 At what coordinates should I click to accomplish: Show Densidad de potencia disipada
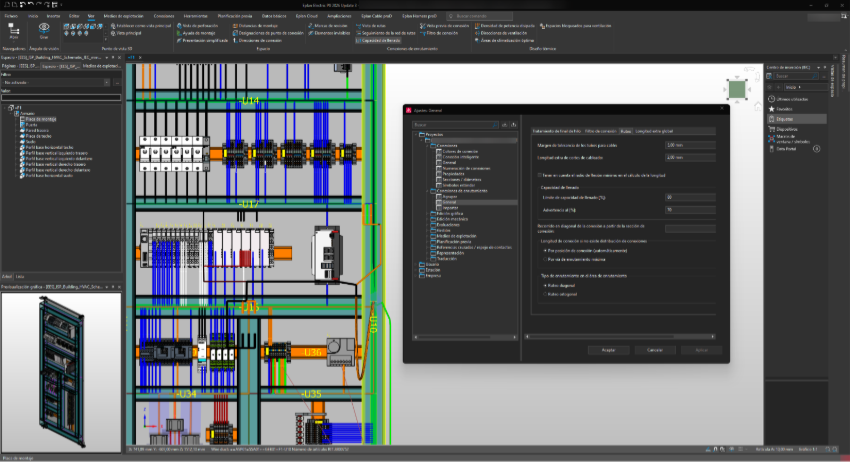coord(505,25)
